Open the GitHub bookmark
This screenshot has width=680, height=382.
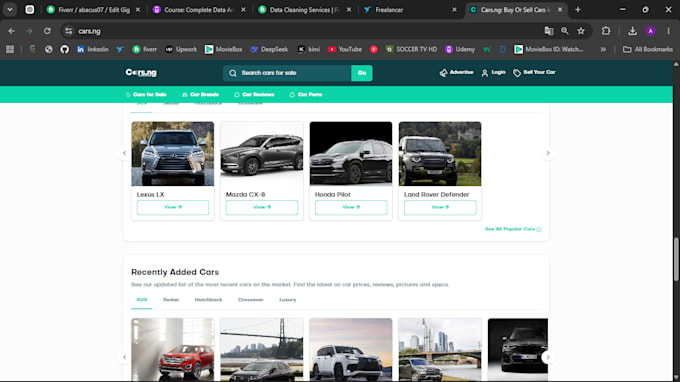coord(65,49)
